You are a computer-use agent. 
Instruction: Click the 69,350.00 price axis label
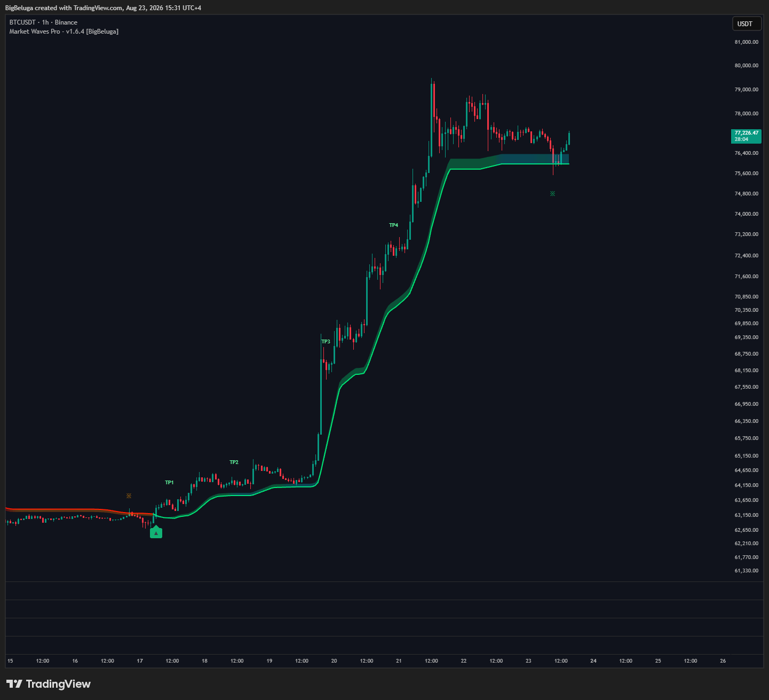tap(747, 337)
